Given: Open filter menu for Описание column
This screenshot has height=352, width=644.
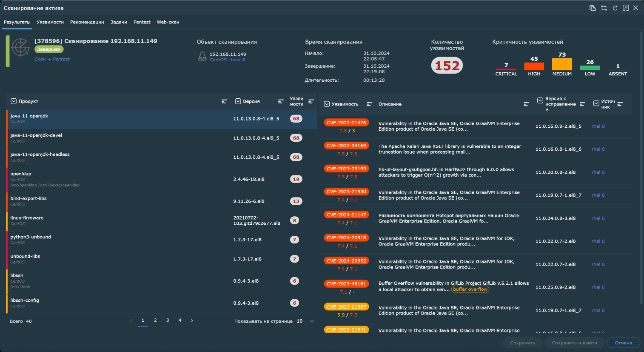Looking at the screenshot, I should tap(526, 104).
